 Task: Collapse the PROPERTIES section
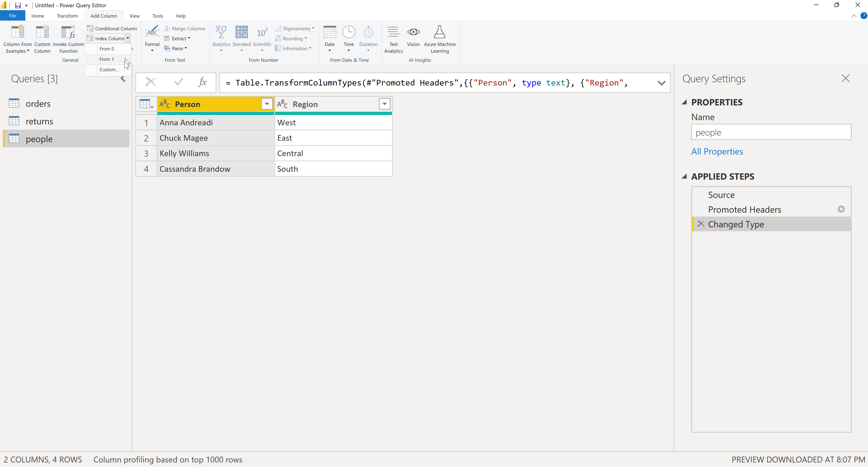tap(684, 102)
